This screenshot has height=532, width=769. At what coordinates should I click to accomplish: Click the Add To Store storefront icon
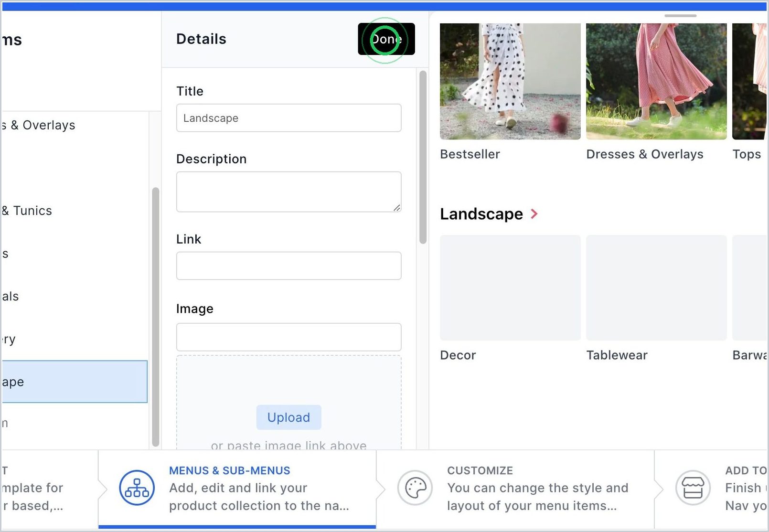[693, 488]
